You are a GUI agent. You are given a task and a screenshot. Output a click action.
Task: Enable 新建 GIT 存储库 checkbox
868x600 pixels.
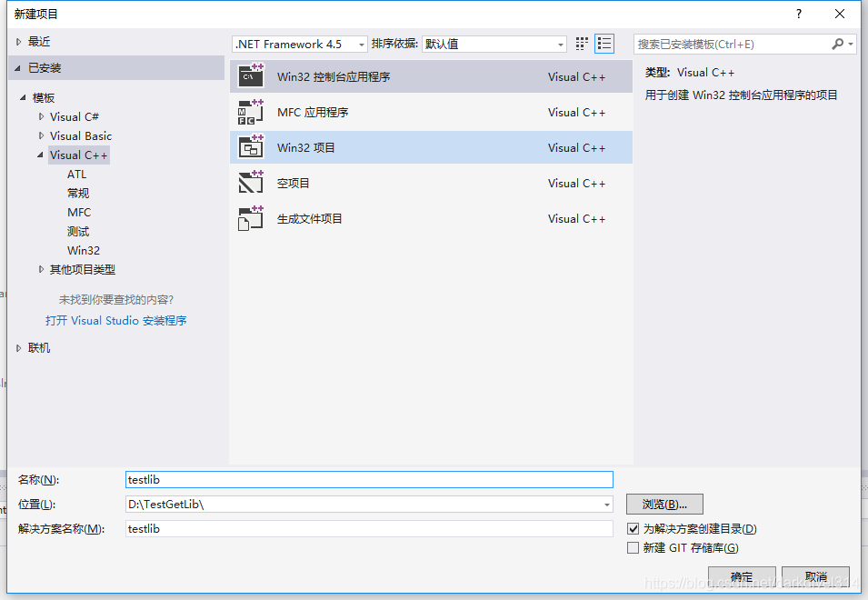coord(633,547)
